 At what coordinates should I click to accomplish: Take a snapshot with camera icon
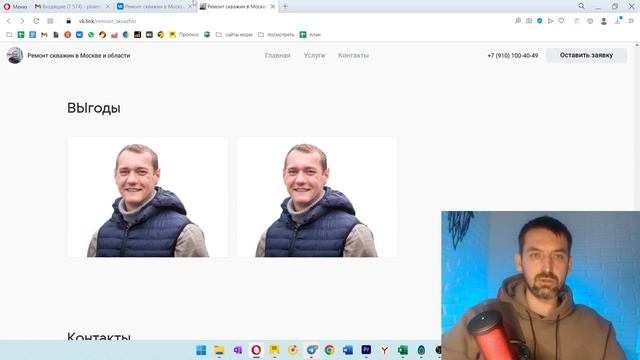pos(529,21)
